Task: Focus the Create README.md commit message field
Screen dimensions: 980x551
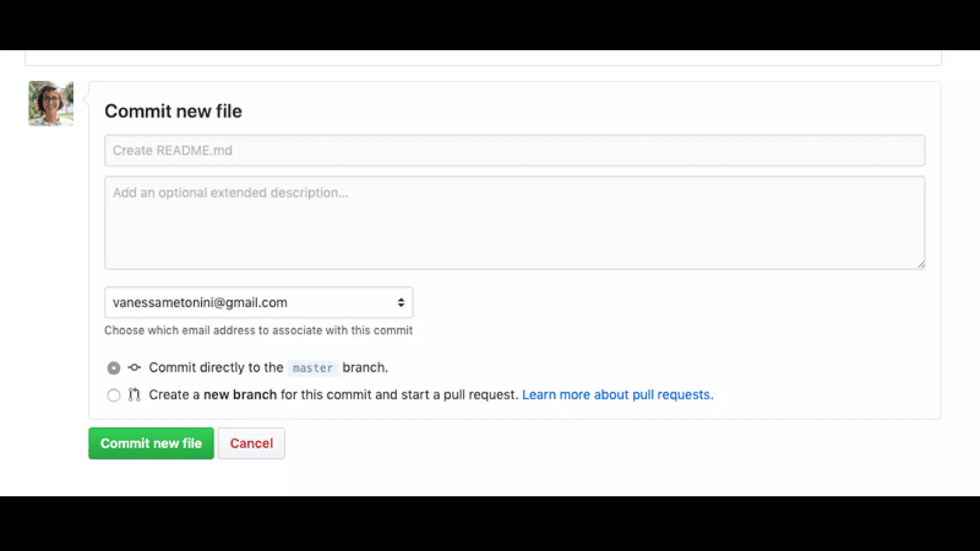Action: click(x=514, y=151)
